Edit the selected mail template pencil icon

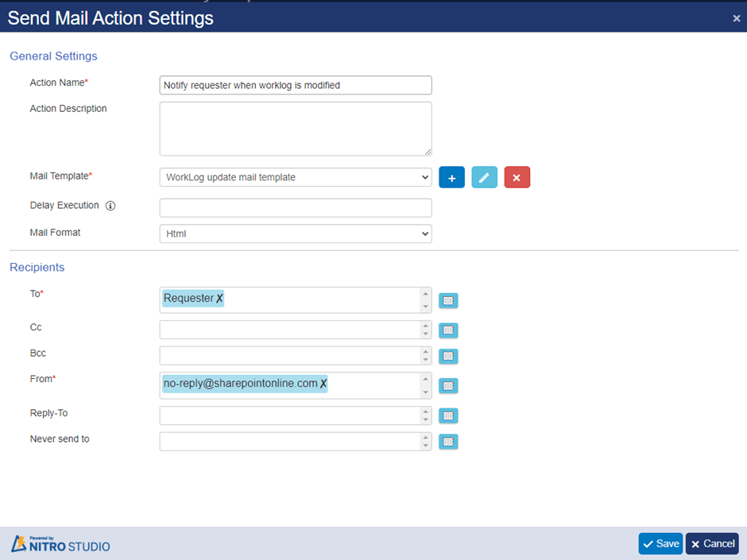tap(484, 178)
